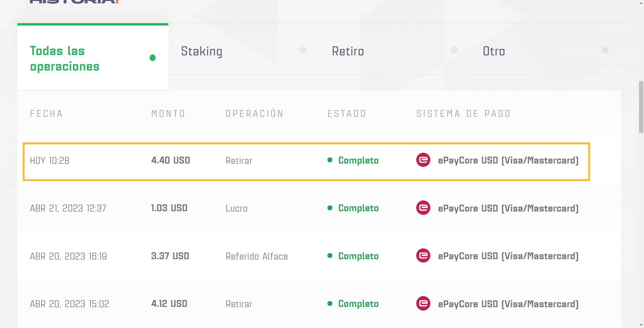This screenshot has width=644, height=328.
Task: Click the ePayCore icon on the ABR 20 15:02 row
Action: click(x=423, y=303)
